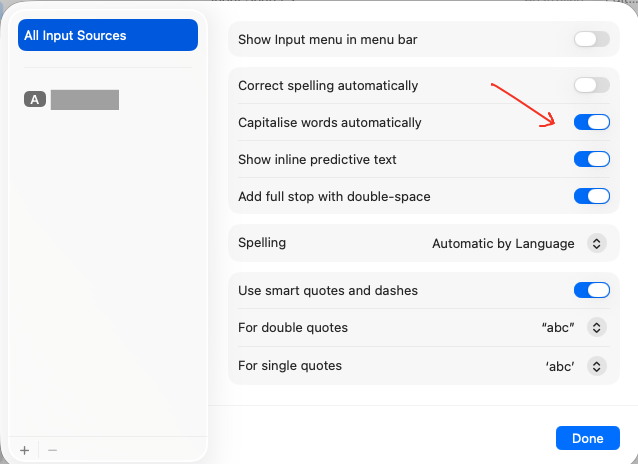Click the minus button to remove input source

pyautogui.click(x=52, y=450)
